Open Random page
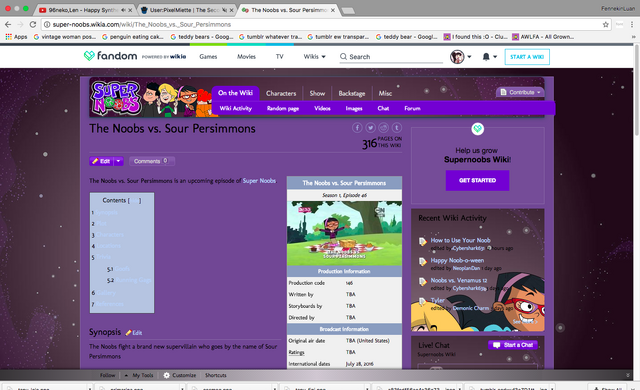The image size is (640, 390). pos(283,109)
